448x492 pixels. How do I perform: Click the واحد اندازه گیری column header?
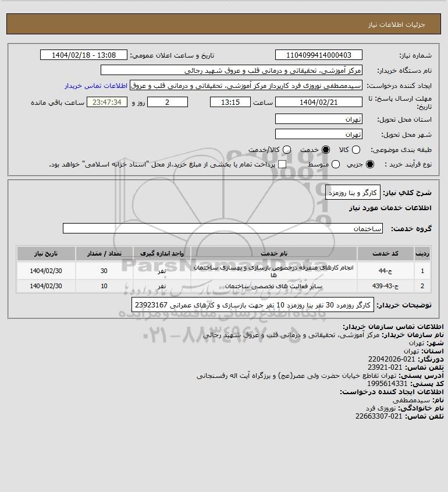(162, 253)
